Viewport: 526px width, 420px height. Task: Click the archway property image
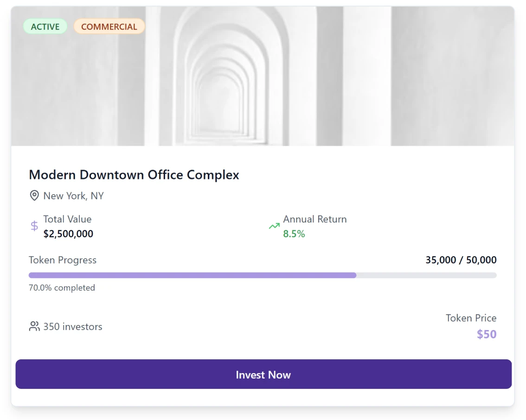point(263,74)
